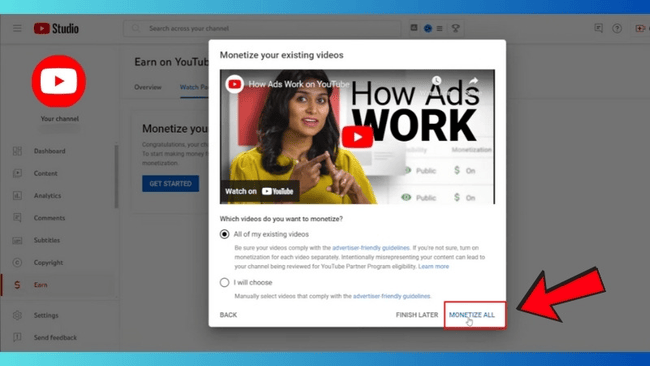Click the FINISH LATER button
This screenshot has height=366, width=650.
pos(417,315)
